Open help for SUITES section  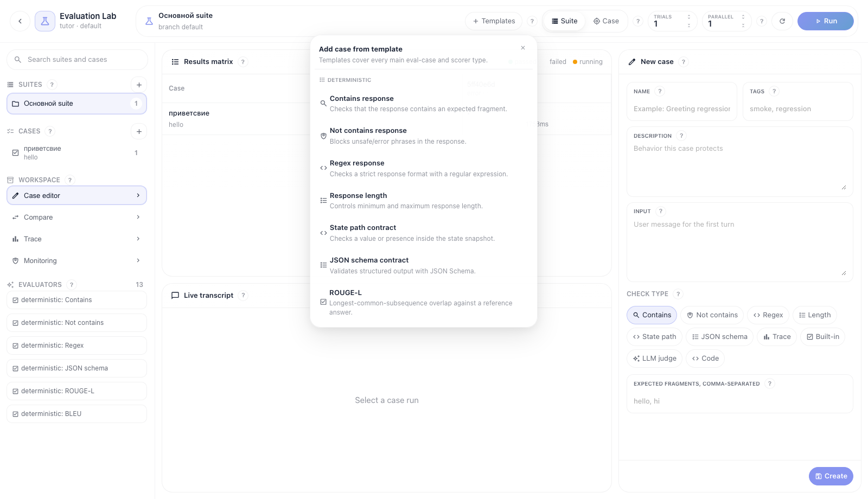coord(52,85)
